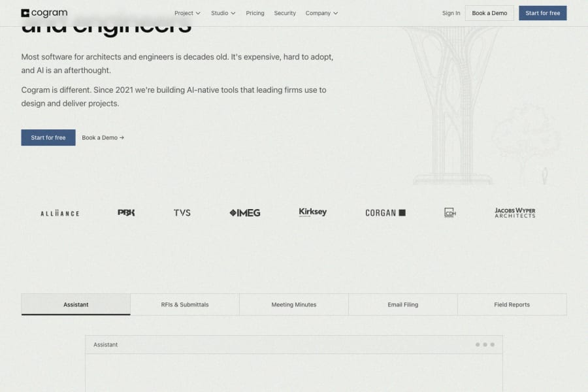Select the Kirksey logo
The height and width of the screenshot is (392, 588).
312,212
